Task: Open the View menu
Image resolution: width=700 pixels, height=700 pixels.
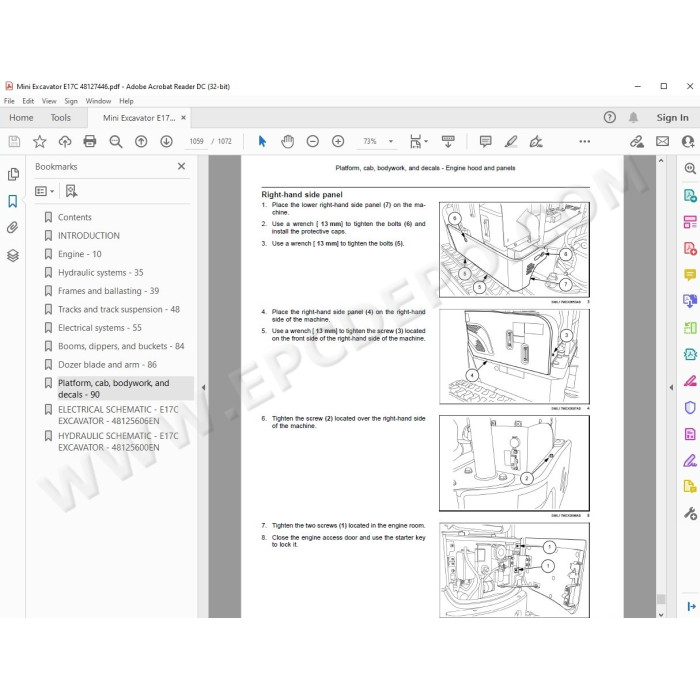Action: click(49, 101)
